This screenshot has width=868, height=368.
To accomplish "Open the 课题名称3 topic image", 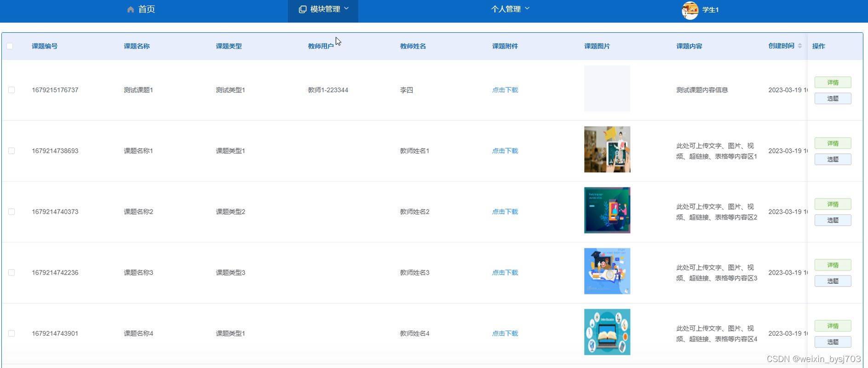I will point(607,271).
